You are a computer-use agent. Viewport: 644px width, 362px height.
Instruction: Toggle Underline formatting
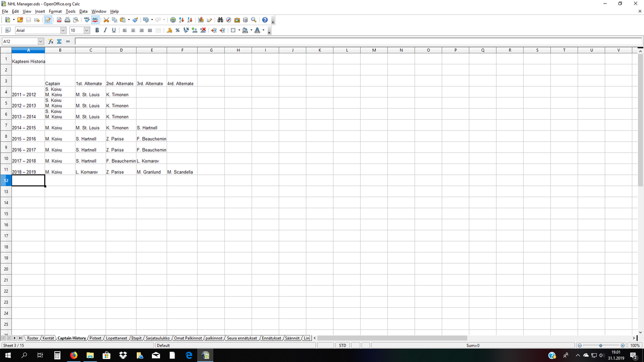coord(114,30)
